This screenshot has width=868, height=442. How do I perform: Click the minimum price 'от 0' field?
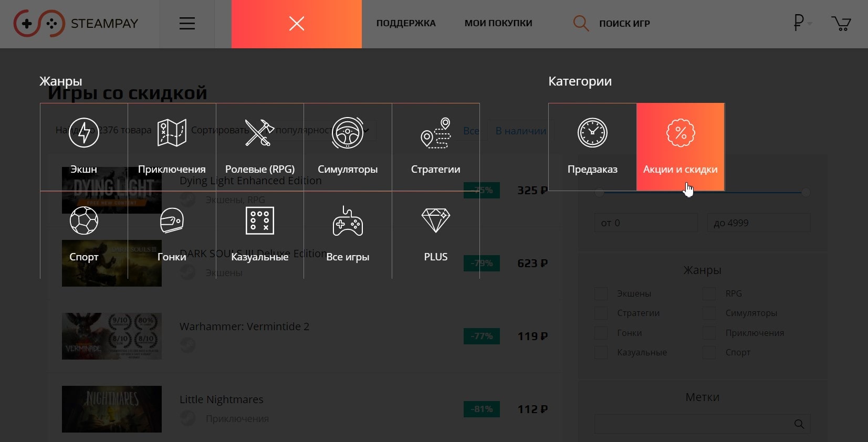[x=646, y=223]
